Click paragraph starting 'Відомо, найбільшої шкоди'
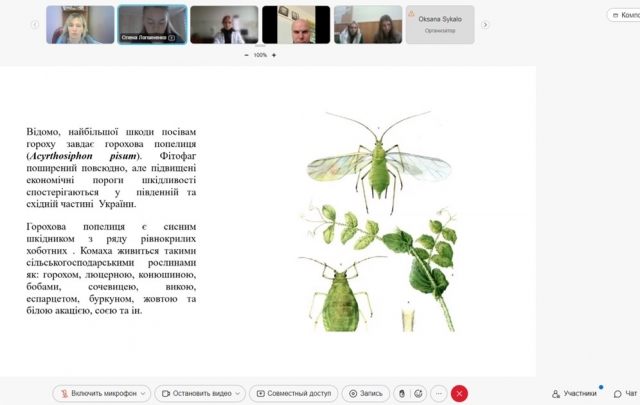This screenshot has height=405, width=640. 111,168
